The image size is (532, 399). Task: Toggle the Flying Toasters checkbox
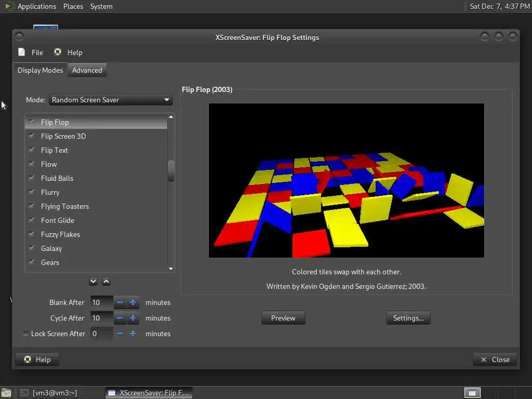coord(32,206)
